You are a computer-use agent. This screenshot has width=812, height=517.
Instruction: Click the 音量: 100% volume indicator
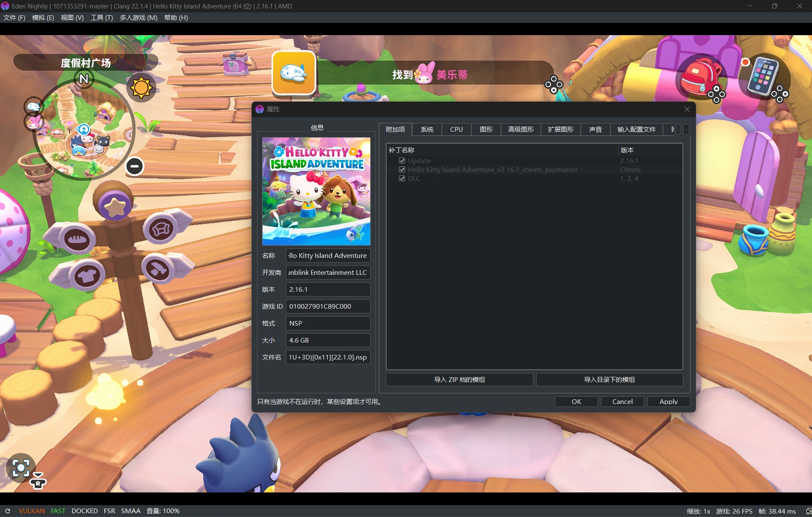[163, 511]
